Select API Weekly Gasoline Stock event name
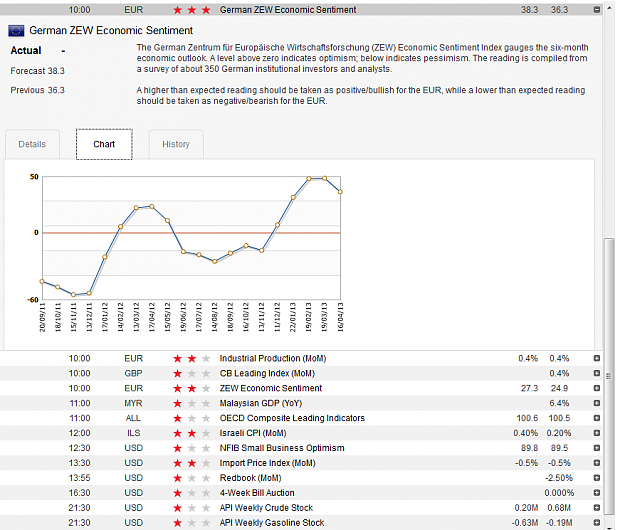The image size is (625, 530). click(x=272, y=523)
